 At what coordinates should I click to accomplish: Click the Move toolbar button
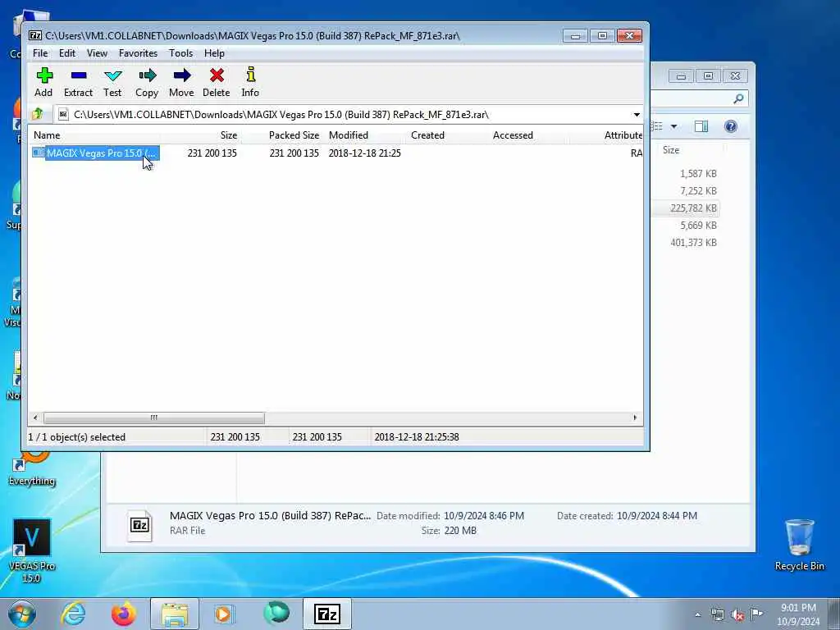[x=181, y=82]
